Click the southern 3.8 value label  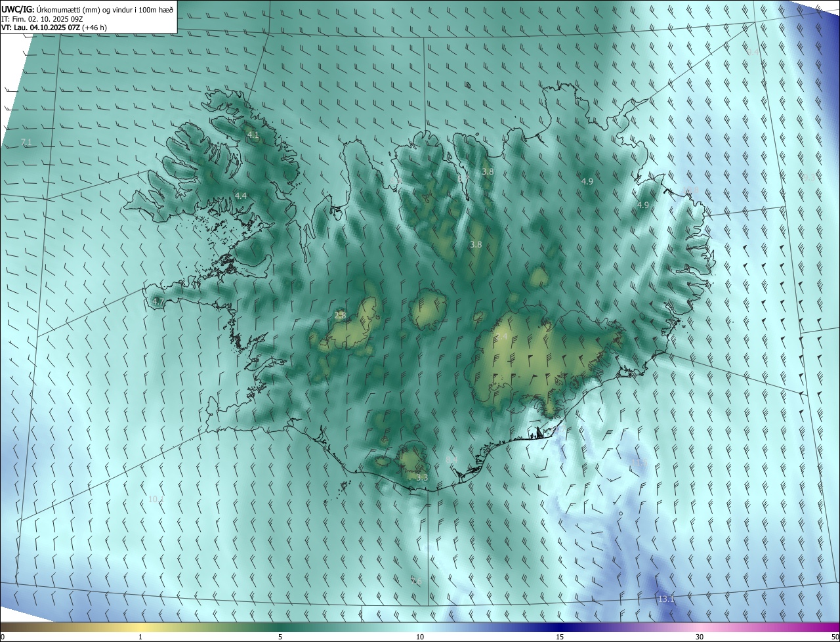(476, 244)
